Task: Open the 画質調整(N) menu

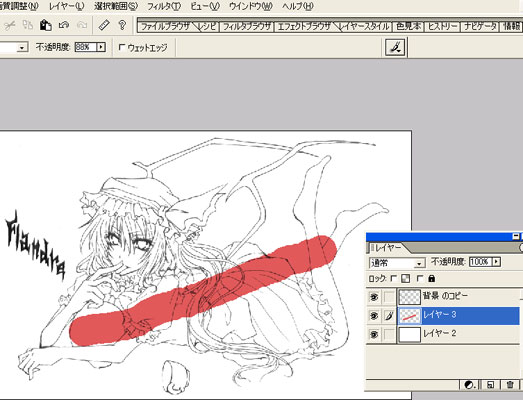Action: click(x=19, y=6)
